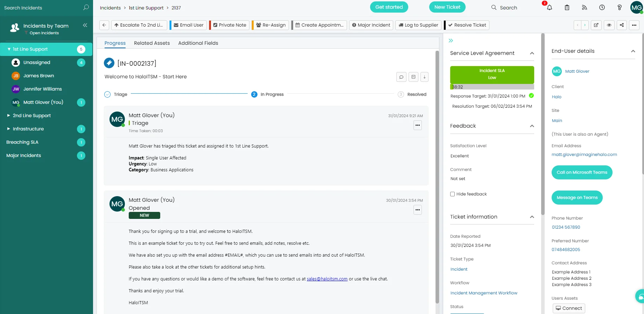The height and width of the screenshot is (314, 644).
Task: Go to next ticket arrow
Action: [x=585, y=25]
